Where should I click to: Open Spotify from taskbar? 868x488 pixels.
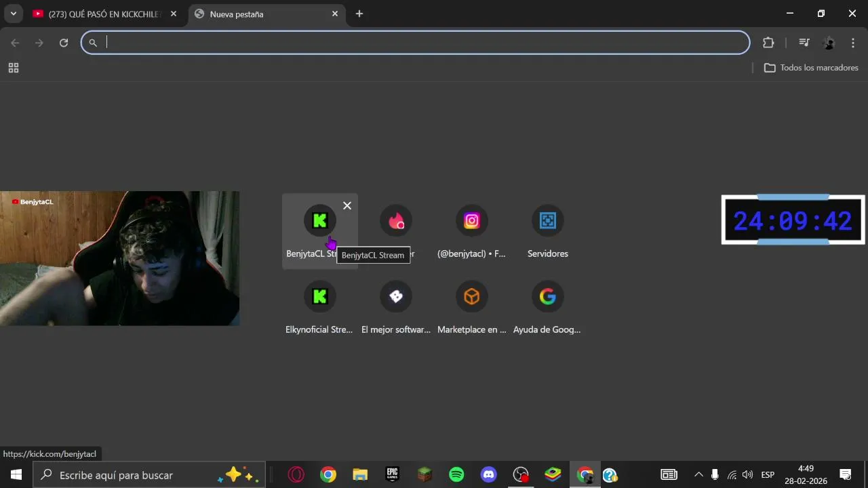click(x=456, y=474)
